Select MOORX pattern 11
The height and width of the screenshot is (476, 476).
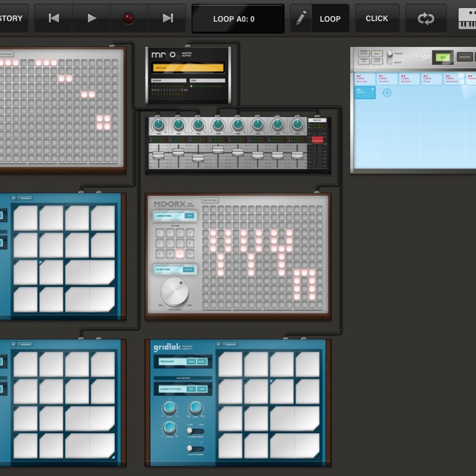[x=180, y=254]
